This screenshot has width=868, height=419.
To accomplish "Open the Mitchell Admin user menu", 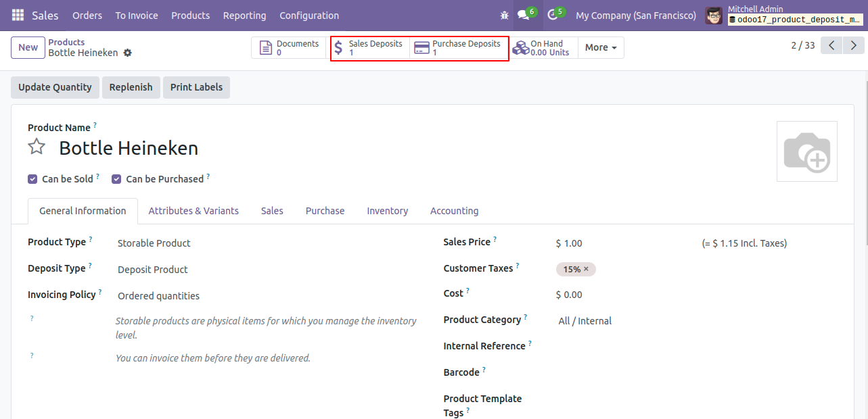I will tap(784, 15).
